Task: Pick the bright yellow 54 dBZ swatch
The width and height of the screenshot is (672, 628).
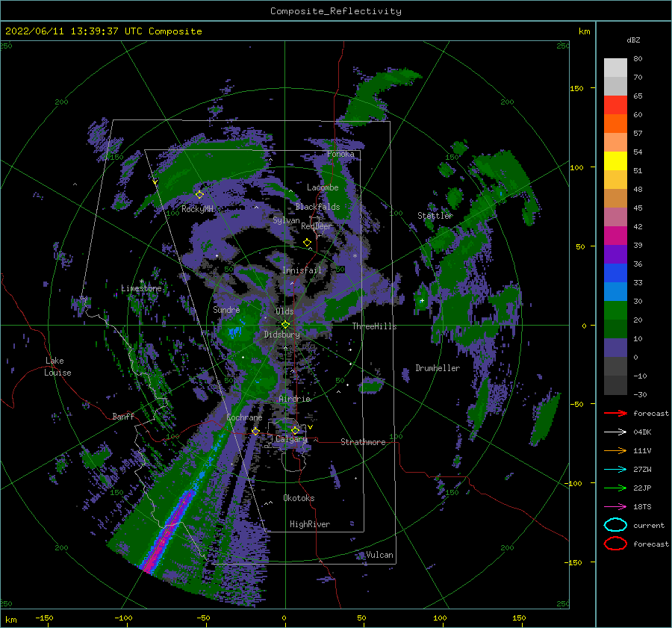Action: [x=615, y=161]
